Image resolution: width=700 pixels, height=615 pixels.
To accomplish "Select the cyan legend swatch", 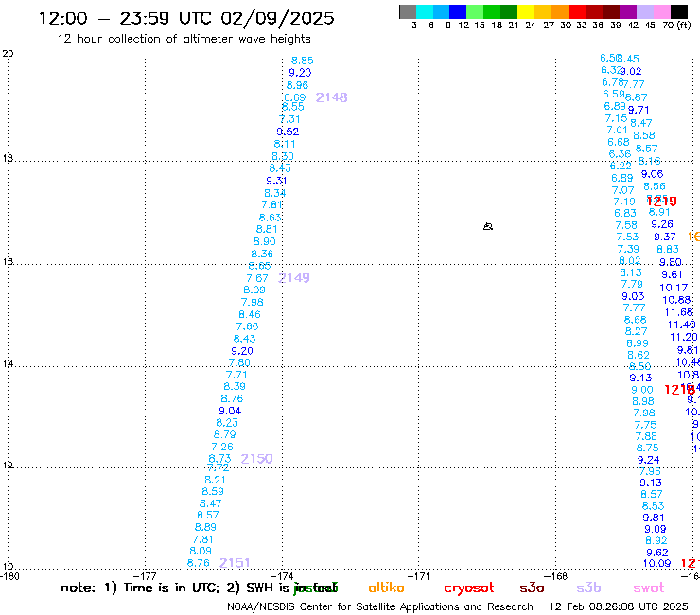I will (x=425, y=11).
